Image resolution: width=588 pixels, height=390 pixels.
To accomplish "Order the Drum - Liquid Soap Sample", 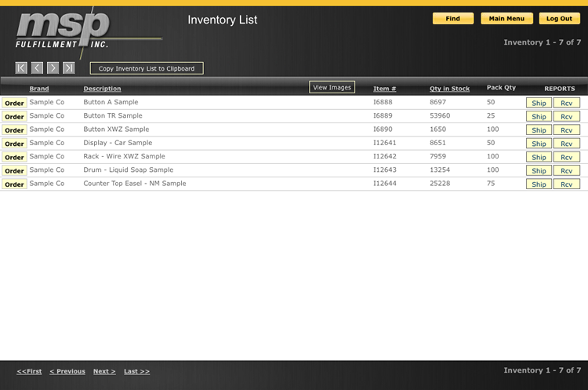I will pyautogui.click(x=14, y=170).
